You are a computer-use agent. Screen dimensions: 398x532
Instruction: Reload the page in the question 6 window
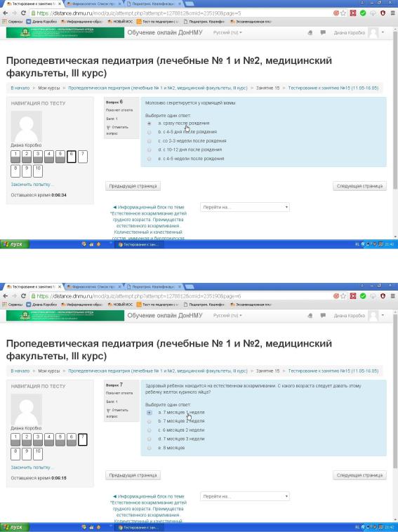(23, 13)
